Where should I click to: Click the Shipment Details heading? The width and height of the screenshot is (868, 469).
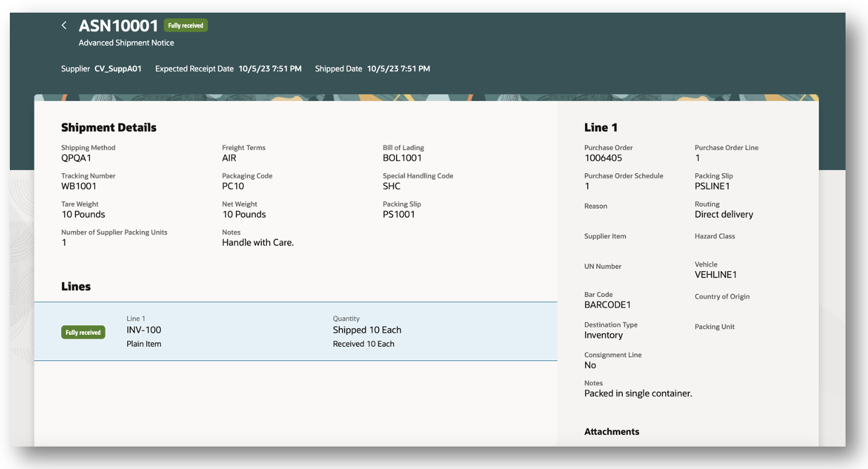109,128
